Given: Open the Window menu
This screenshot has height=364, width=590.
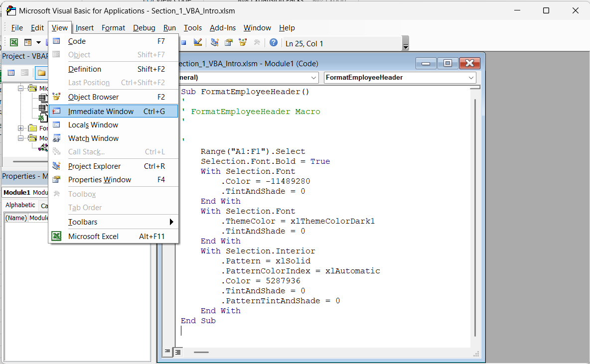Looking at the screenshot, I should point(257,28).
